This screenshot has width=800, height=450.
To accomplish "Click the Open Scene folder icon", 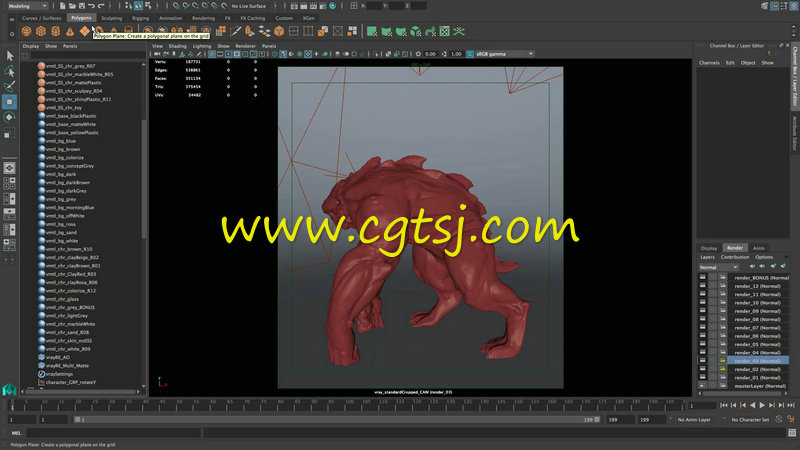I will [72, 6].
